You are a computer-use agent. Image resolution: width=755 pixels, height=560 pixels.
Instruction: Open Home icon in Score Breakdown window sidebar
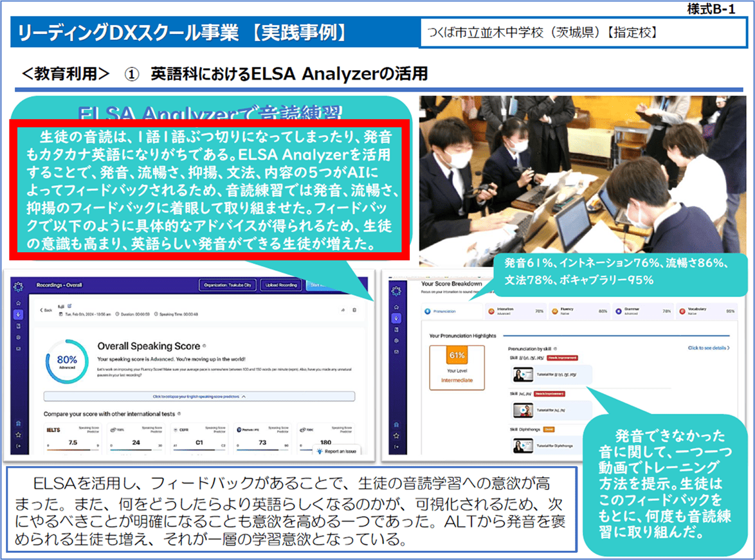(x=396, y=307)
